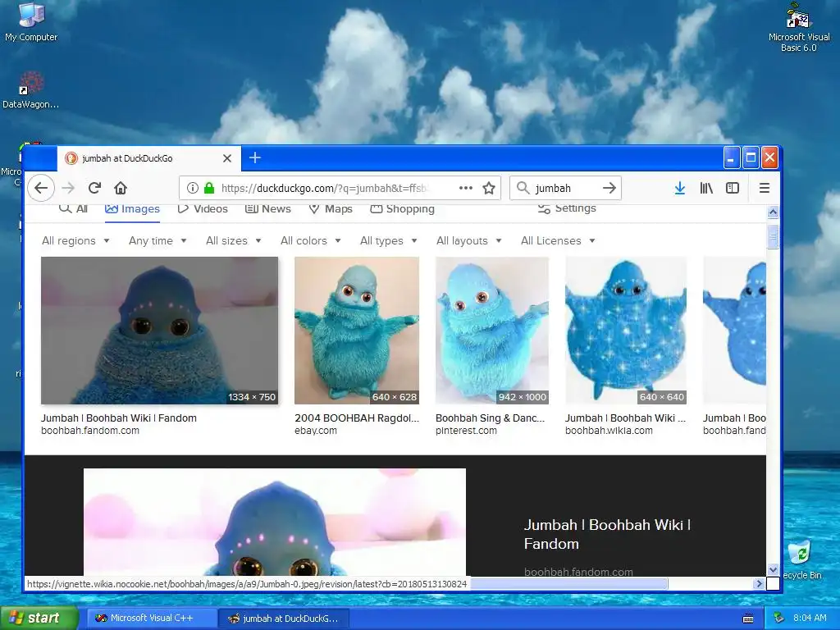Select the 1334 × 750 Jumbah thumbnail
Image resolution: width=840 pixels, height=630 pixels.
(x=160, y=331)
